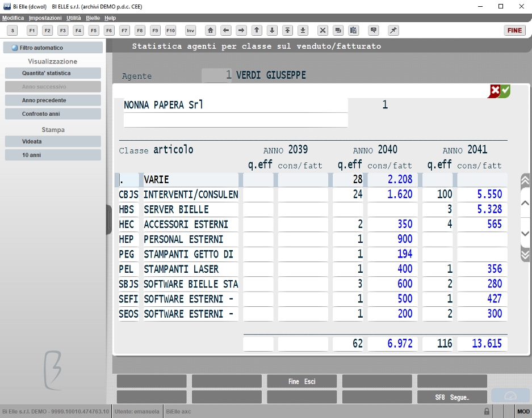Click the F7 toolbar key
This screenshot has width=532, height=418.
pyautogui.click(x=124, y=31)
